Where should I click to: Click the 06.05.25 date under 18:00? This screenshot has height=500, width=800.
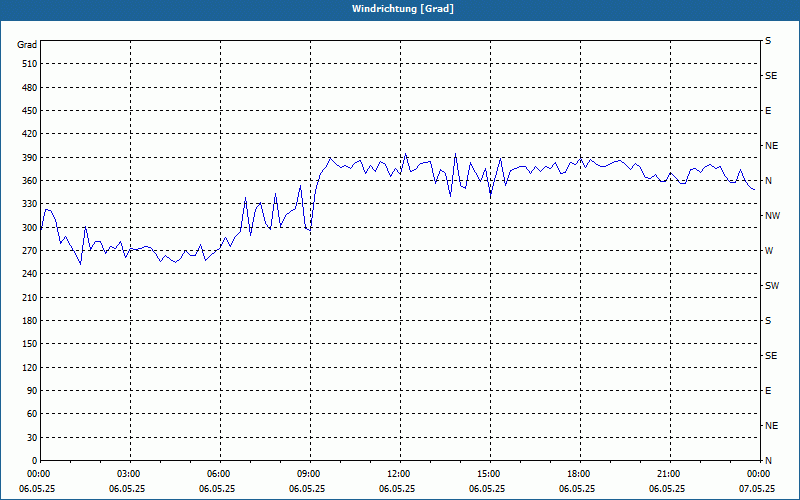click(577, 489)
